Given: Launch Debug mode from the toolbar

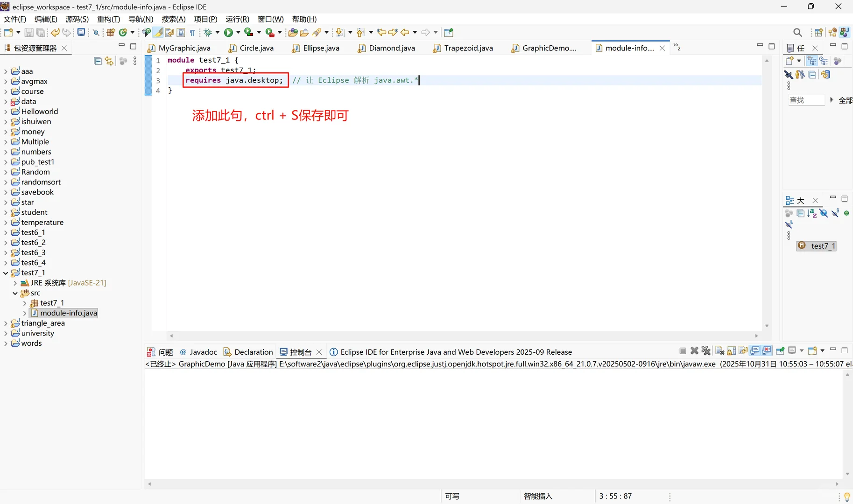Looking at the screenshot, I should point(207,32).
